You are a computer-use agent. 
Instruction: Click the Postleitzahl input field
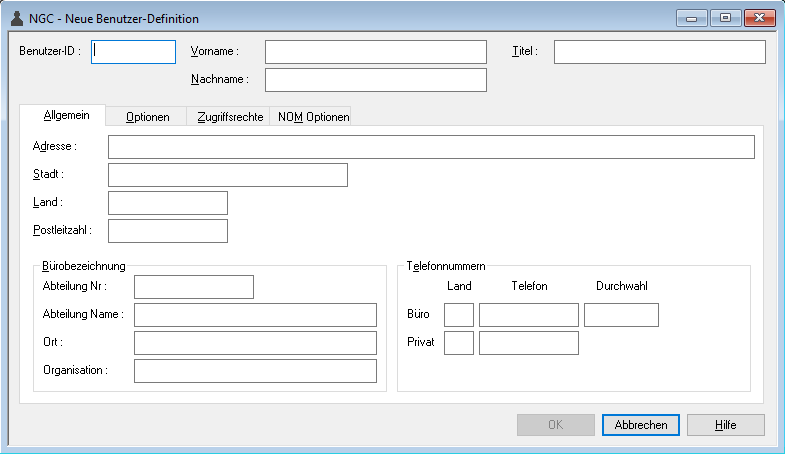click(x=167, y=231)
